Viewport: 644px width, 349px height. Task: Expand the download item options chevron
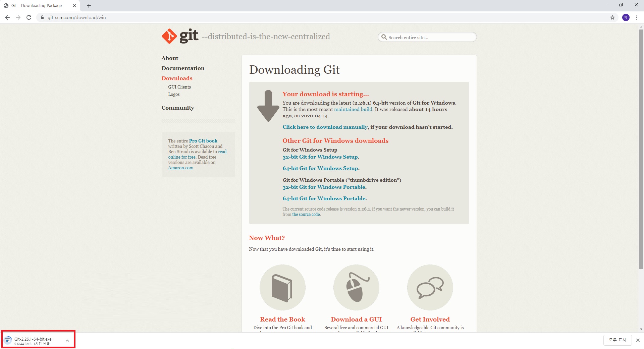pos(67,341)
